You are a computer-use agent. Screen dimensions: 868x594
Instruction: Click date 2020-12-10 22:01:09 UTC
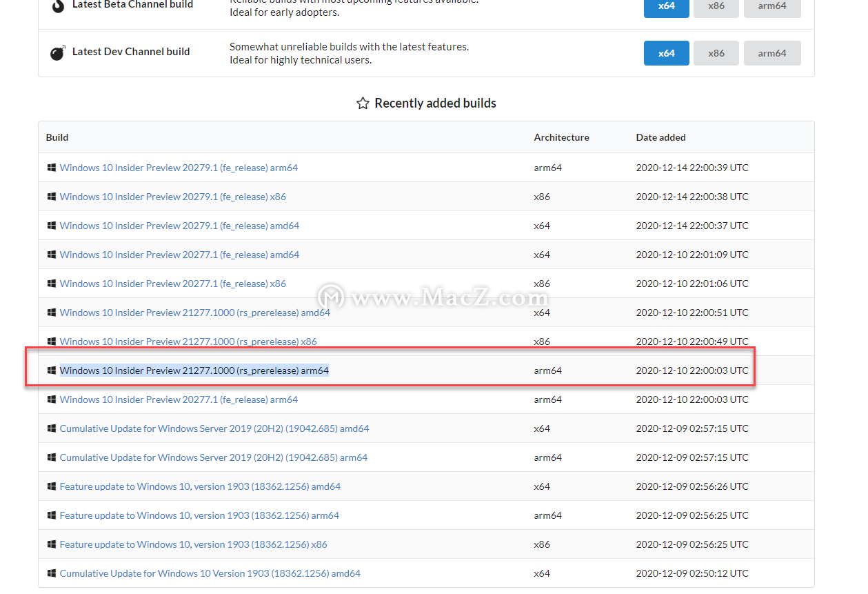pos(692,255)
